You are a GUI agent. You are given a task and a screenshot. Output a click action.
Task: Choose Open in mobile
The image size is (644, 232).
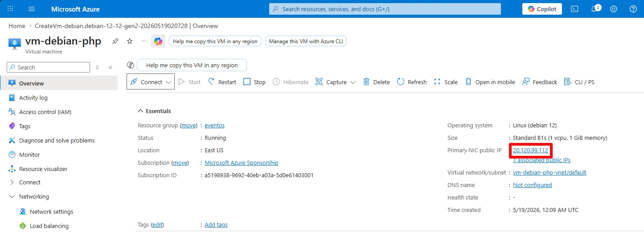pos(490,82)
